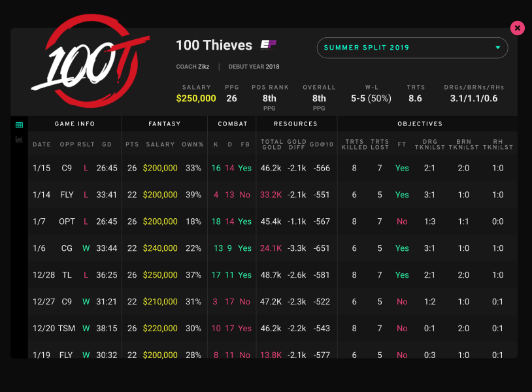Click the 36:25 game duration cell

(107, 275)
